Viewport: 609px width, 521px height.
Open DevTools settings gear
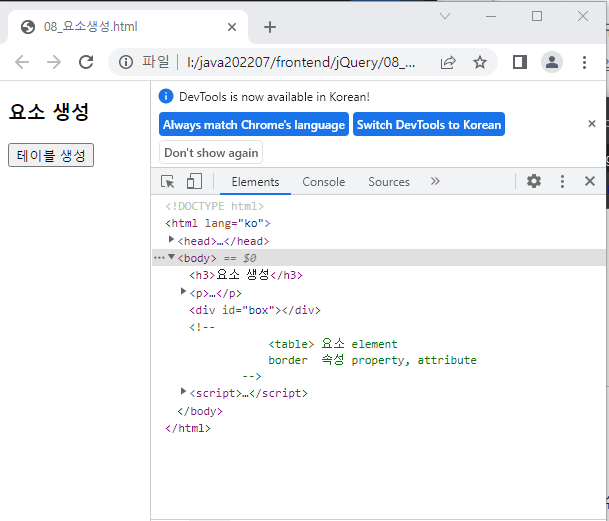pos(534,181)
